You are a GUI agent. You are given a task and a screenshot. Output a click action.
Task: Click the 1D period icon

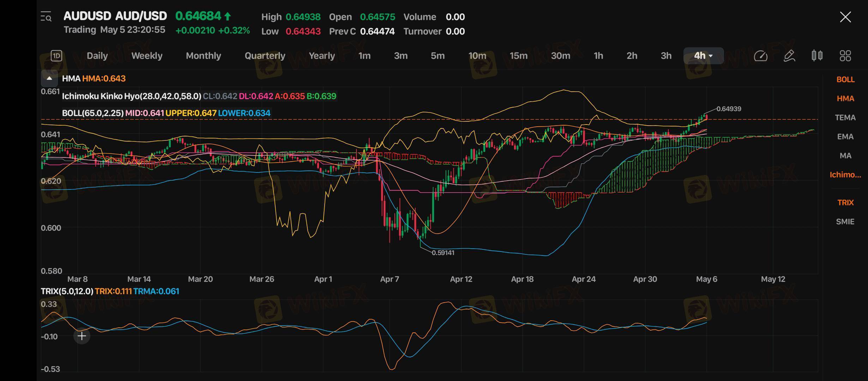coord(56,56)
